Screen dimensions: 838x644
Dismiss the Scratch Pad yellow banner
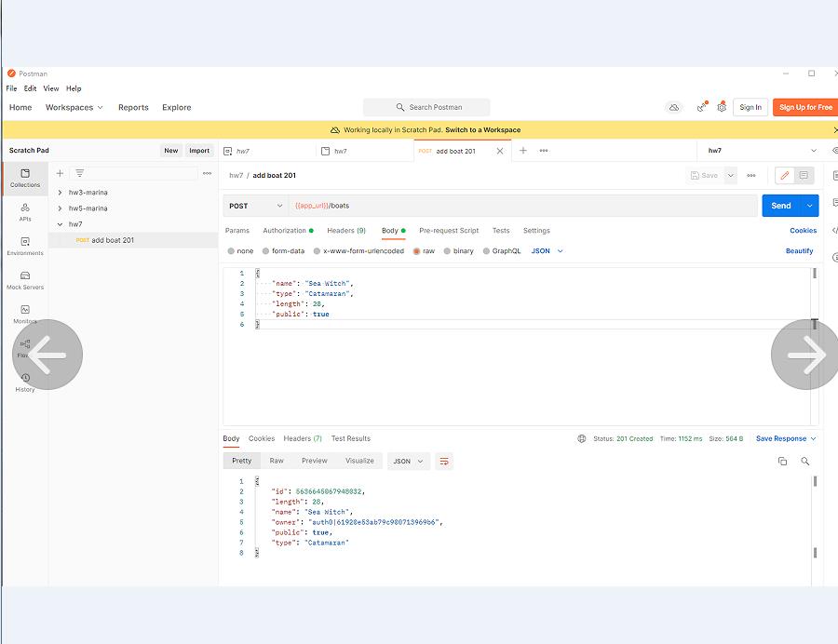click(x=835, y=129)
